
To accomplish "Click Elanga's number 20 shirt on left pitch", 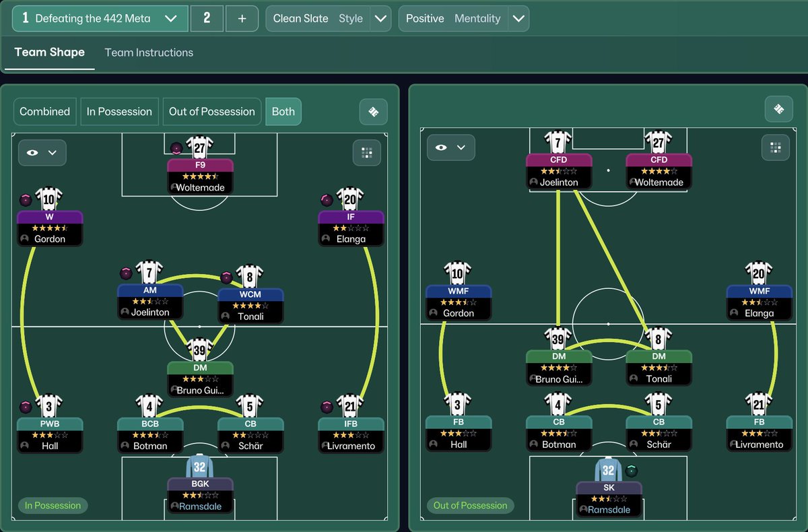I will click(351, 199).
